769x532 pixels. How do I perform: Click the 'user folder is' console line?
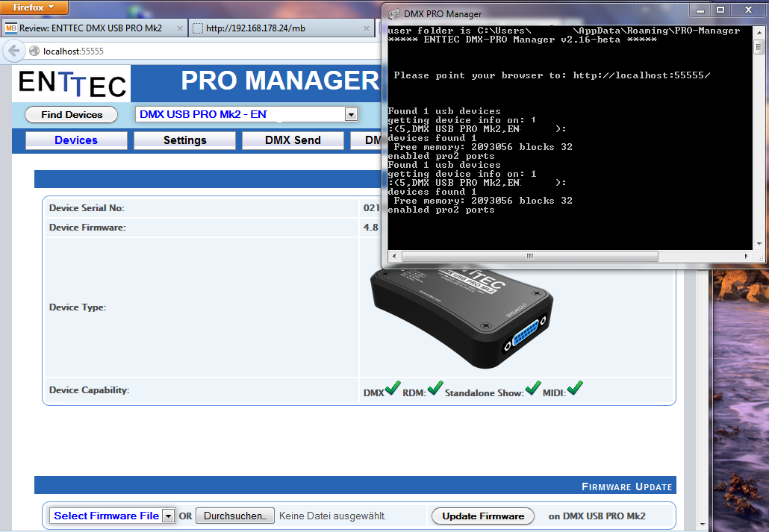point(564,31)
